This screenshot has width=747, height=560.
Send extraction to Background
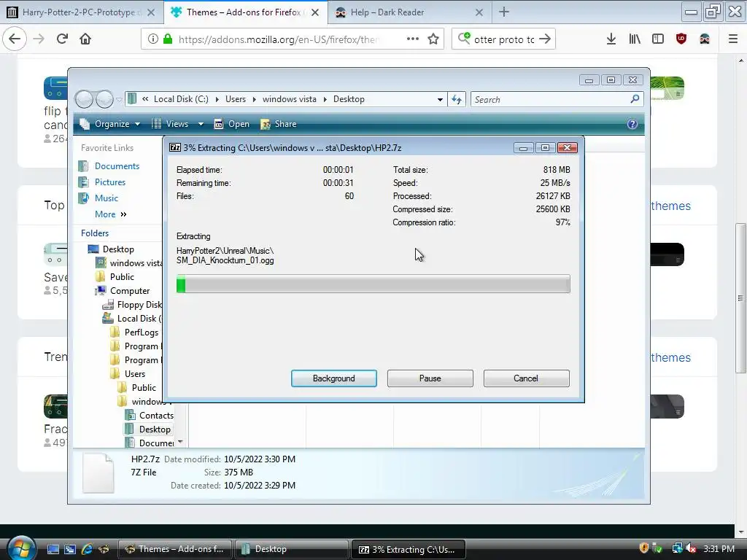(333, 378)
